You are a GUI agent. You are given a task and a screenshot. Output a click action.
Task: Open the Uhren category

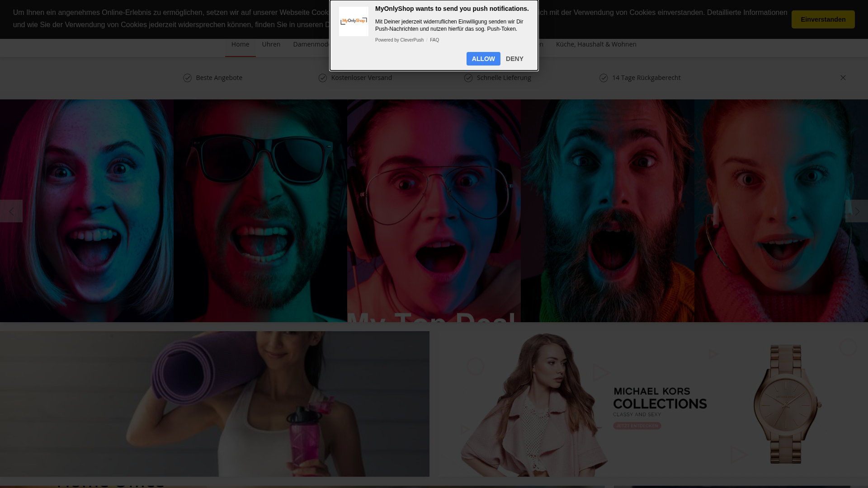pos(271,44)
